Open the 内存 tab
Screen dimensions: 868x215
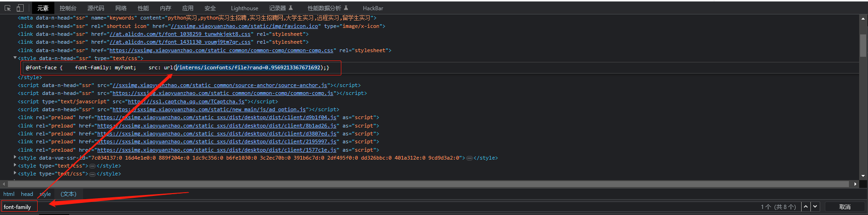tap(165, 8)
